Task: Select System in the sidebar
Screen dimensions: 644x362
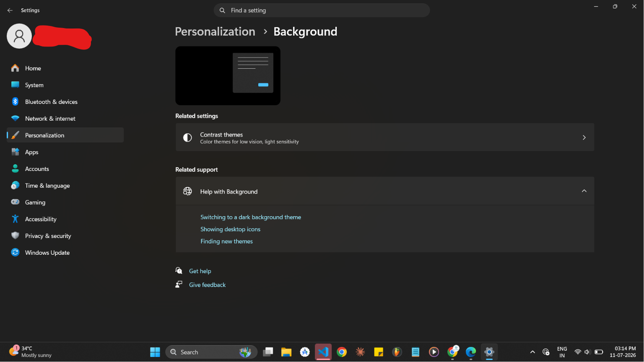Action: pos(65,85)
